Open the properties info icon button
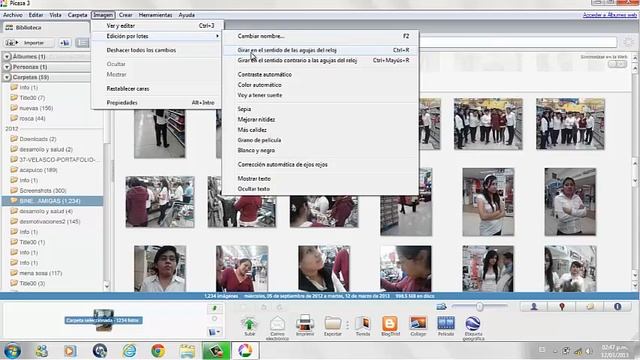640x360 pixels. tap(618, 307)
